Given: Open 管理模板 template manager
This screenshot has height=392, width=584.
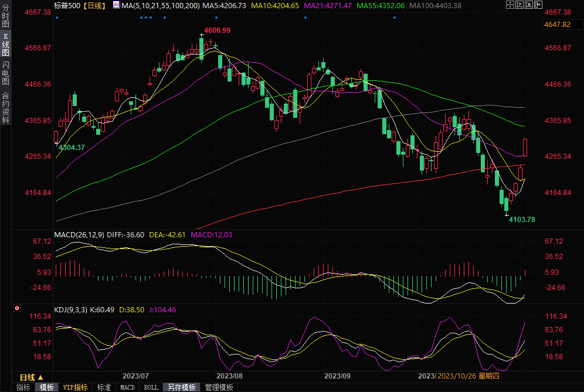Looking at the screenshot, I should click(219, 387).
